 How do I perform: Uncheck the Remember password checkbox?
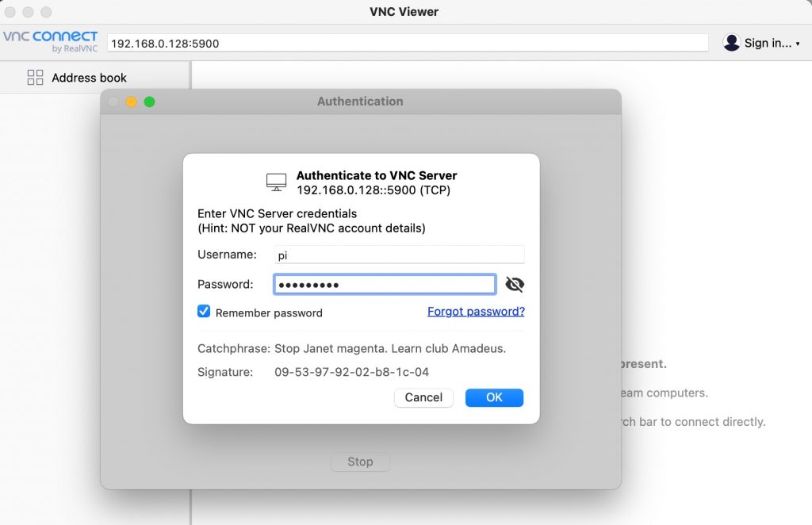tap(204, 311)
